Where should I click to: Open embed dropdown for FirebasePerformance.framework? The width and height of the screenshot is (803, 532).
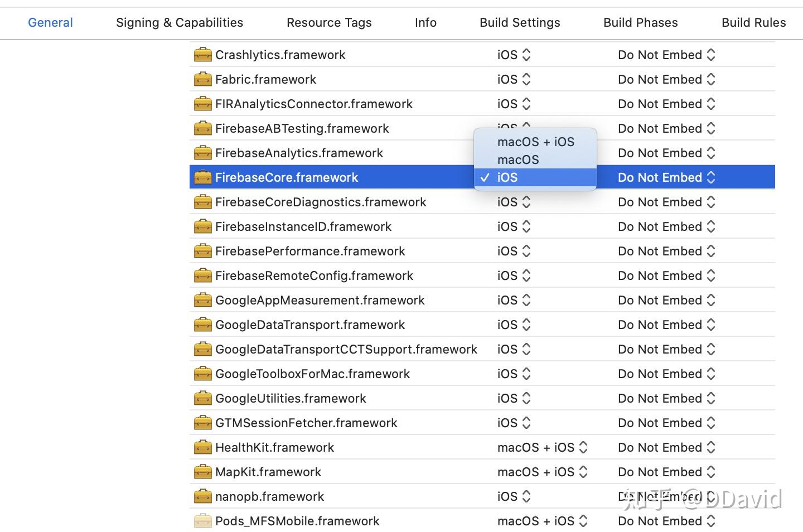pos(666,251)
